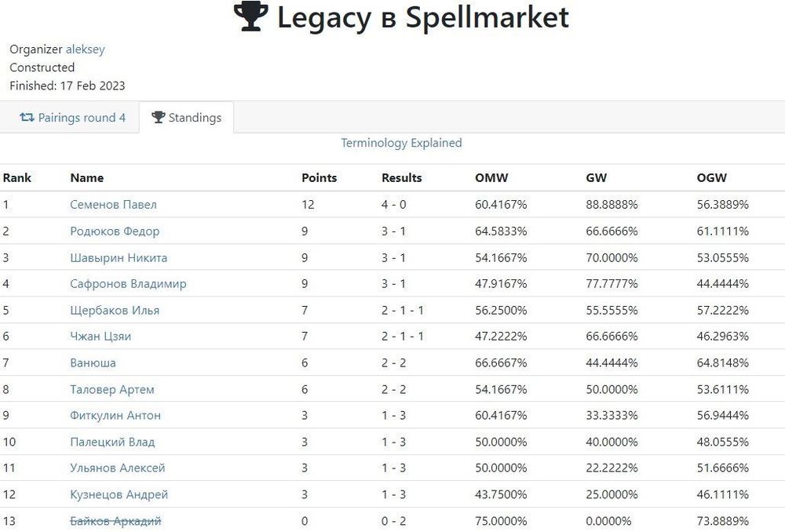
Task: Open player Чжан Цзяи's page
Action: pyautogui.click(x=100, y=337)
